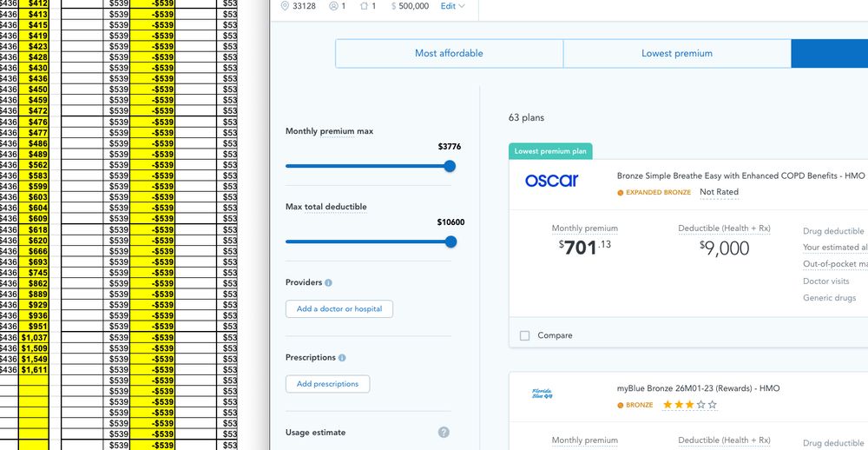Screen dimensions: 868x450
Task: Select the $539 cell in the $412 row
Action: tap(116, 3)
